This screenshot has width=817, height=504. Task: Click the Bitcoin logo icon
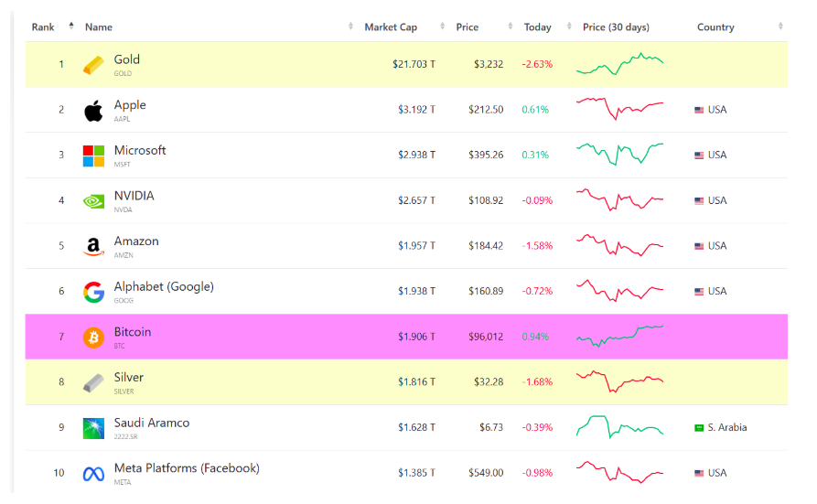pos(93,338)
